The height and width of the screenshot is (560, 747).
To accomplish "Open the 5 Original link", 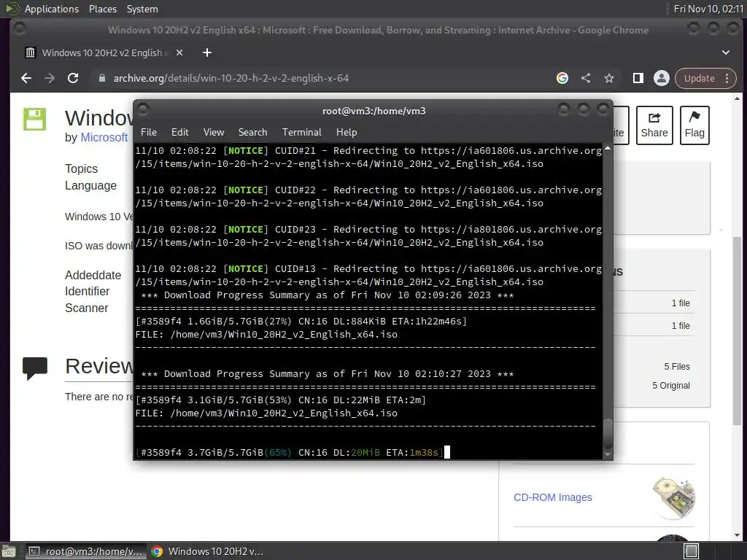I will tap(671, 386).
